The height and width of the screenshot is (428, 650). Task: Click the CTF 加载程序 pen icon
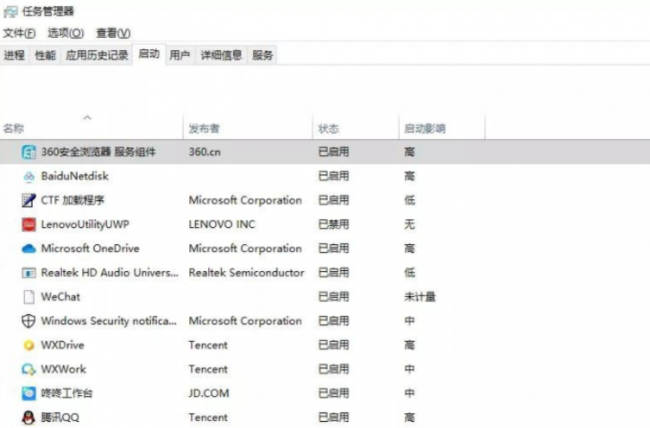(29, 200)
